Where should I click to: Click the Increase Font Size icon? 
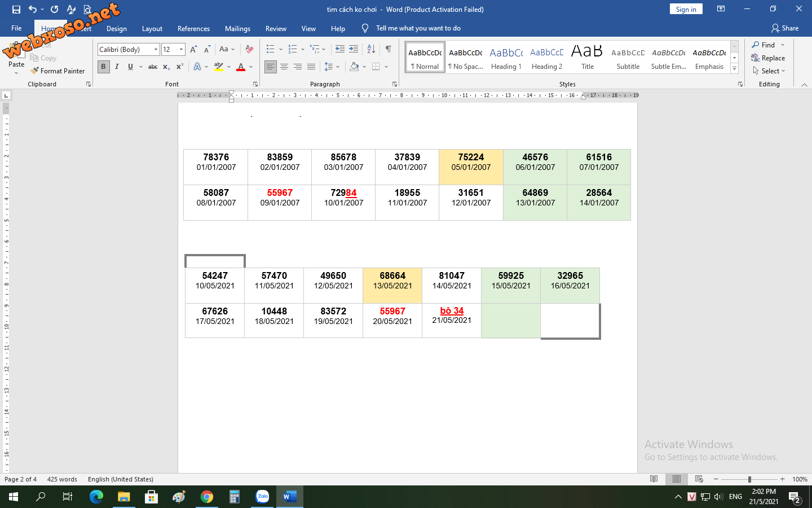coord(194,49)
